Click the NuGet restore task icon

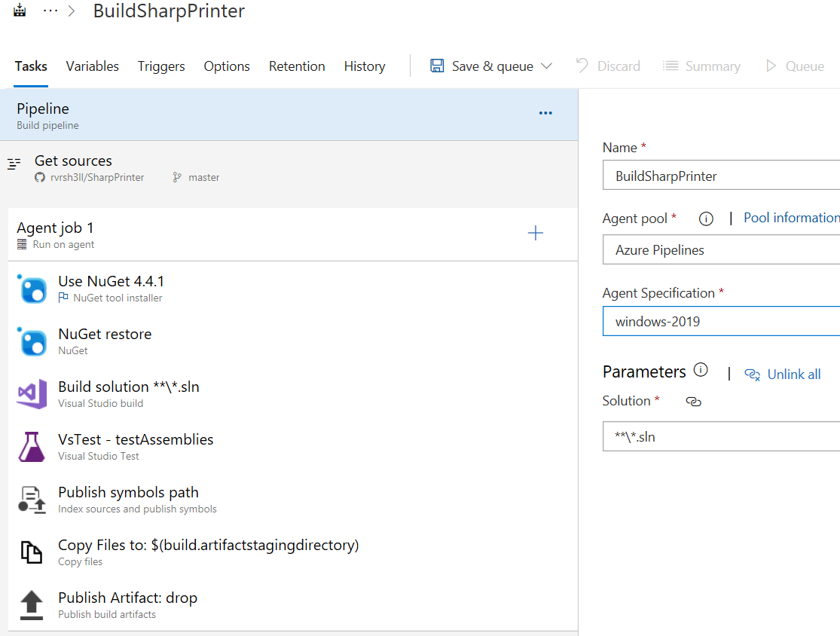tap(32, 341)
